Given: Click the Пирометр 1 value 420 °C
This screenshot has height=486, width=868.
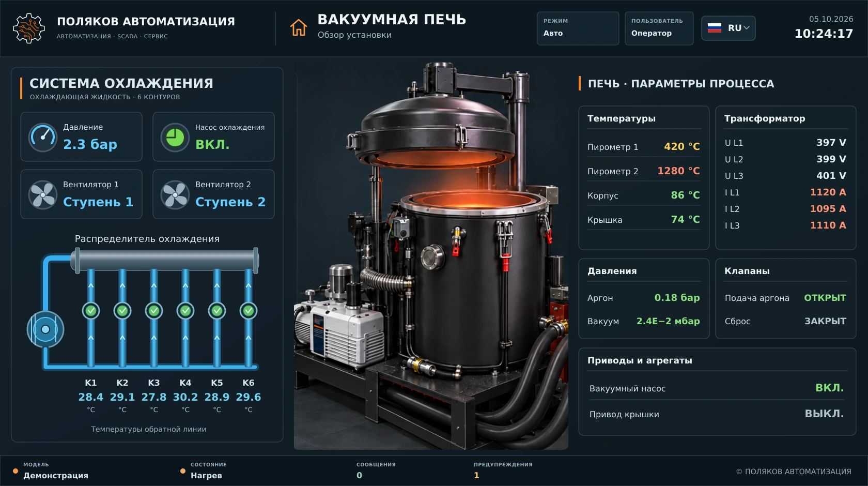Looking at the screenshot, I should 682,146.
